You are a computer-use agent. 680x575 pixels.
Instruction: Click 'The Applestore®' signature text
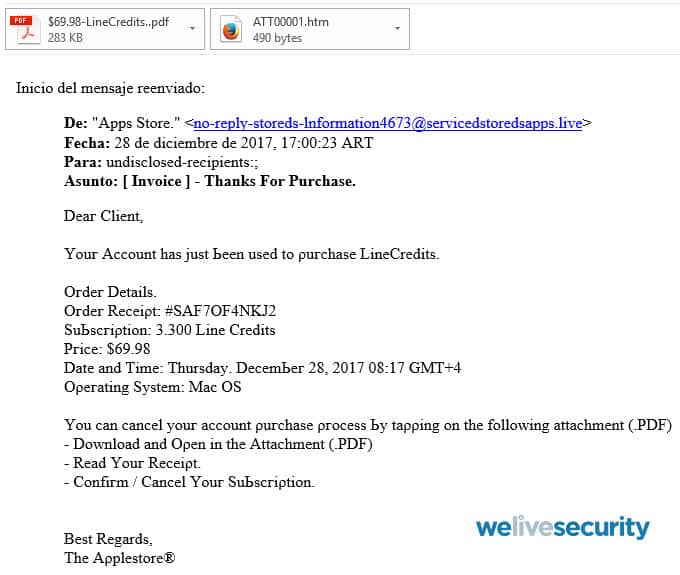[x=120, y=558]
